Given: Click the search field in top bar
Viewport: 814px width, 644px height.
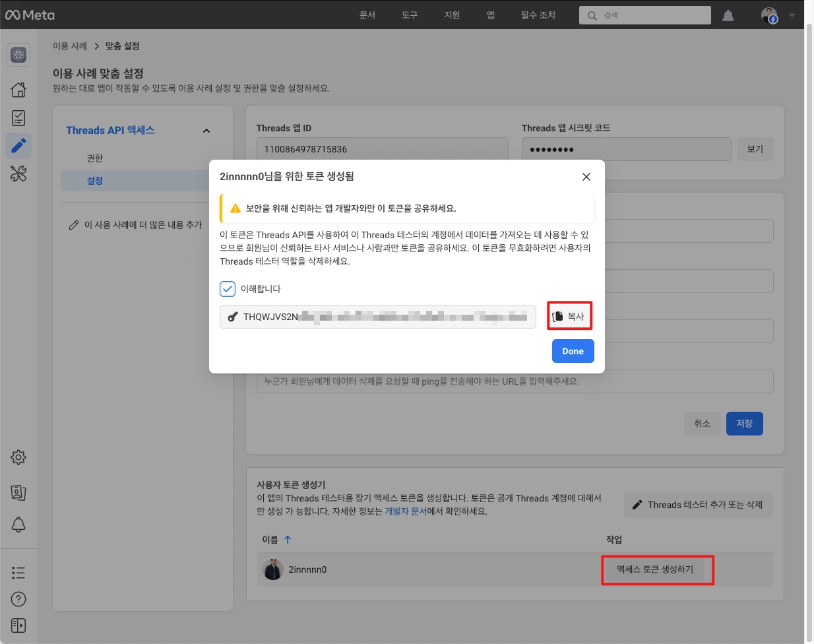Looking at the screenshot, I should (x=645, y=15).
